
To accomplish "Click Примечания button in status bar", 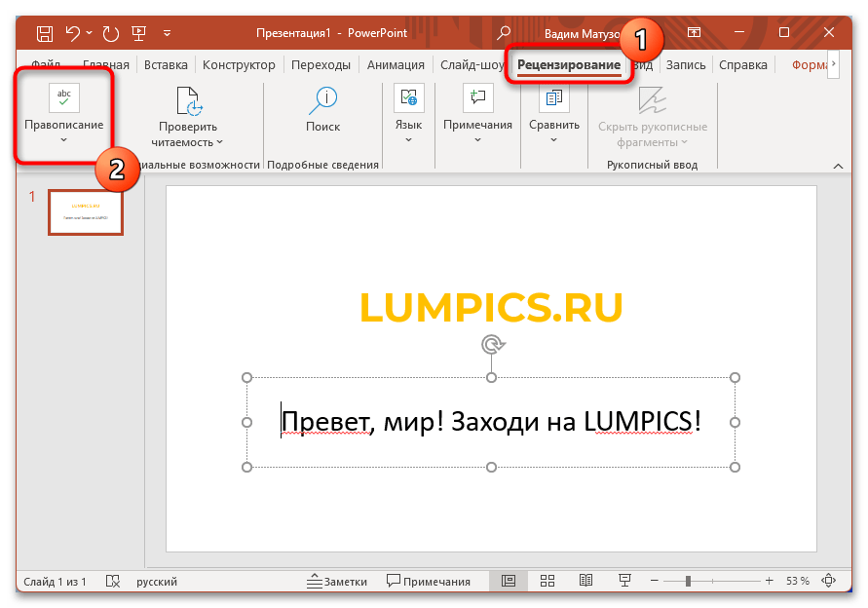I will click(x=428, y=582).
